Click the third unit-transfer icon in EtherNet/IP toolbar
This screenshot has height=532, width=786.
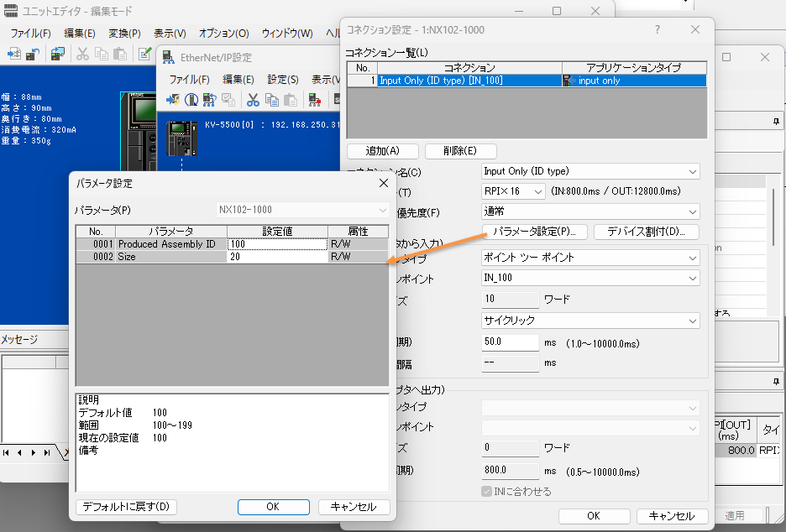[210, 100]
